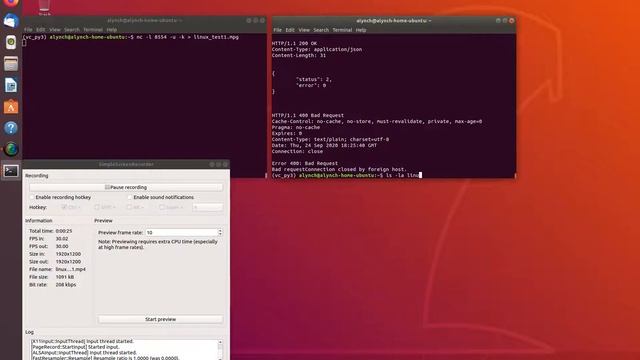Click the "Pragma: no-cache" terminal line
This screenshot has height=360, width=640.
point(296,127)
